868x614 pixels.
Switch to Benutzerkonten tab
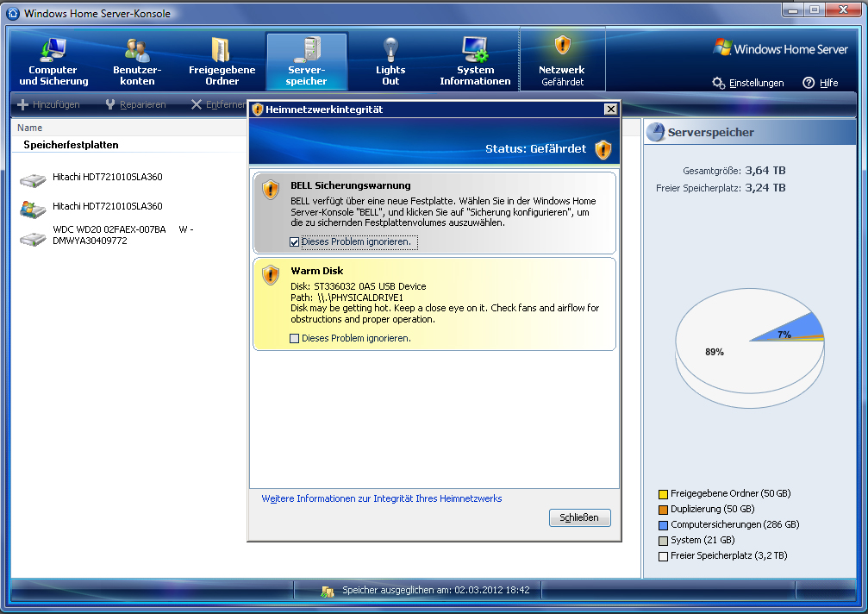137,61
